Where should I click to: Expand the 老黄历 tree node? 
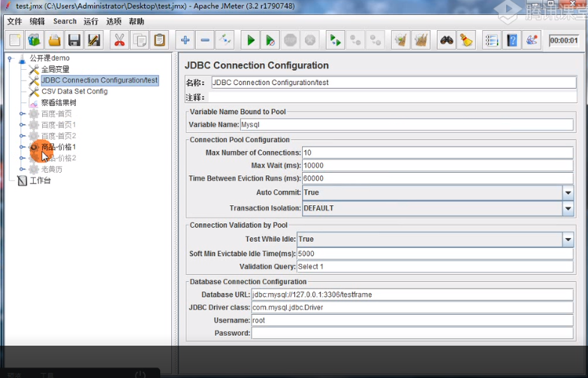pyautogui.click(x=22, y=169)
